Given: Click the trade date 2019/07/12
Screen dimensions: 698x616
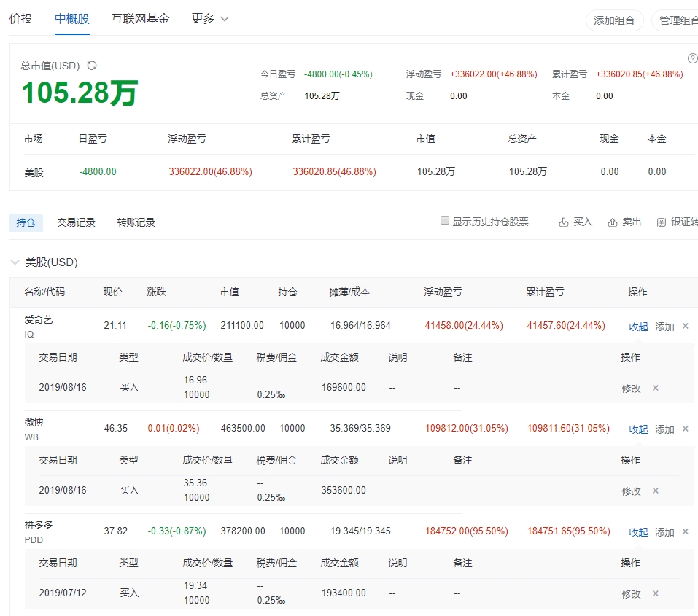Looking at the screenshot, I should pyautogui.click(x=62, y=593).
